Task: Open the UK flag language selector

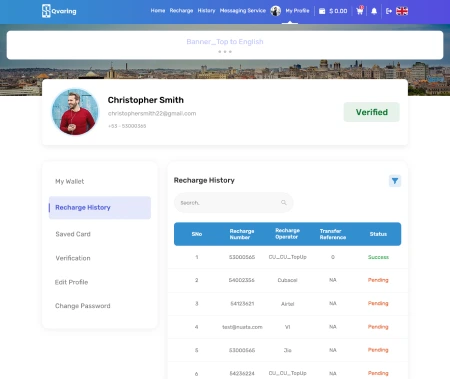Action: click(x=402, y=11)
